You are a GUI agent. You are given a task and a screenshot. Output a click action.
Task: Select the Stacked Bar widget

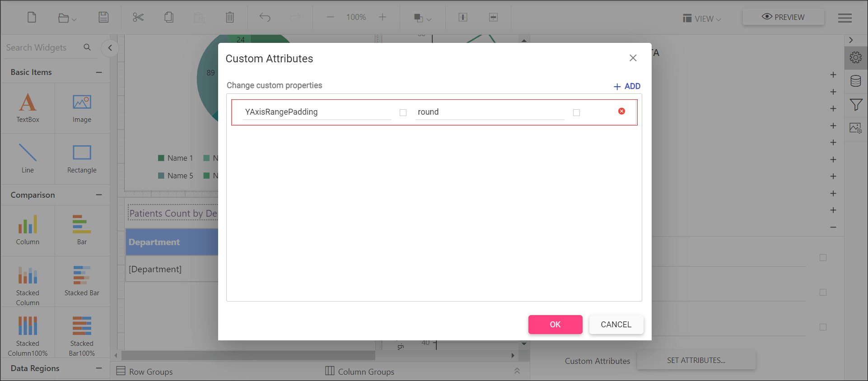tap(82, 281)
